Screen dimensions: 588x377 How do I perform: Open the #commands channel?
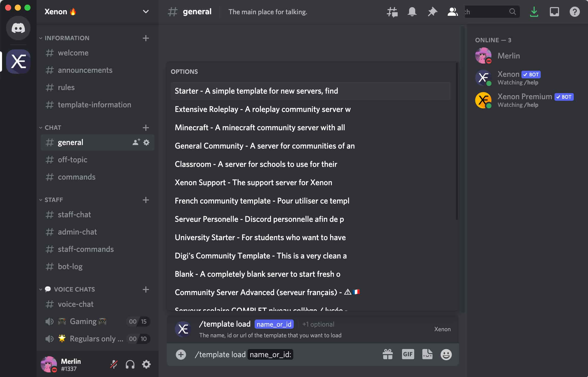(x=77, y=177)
